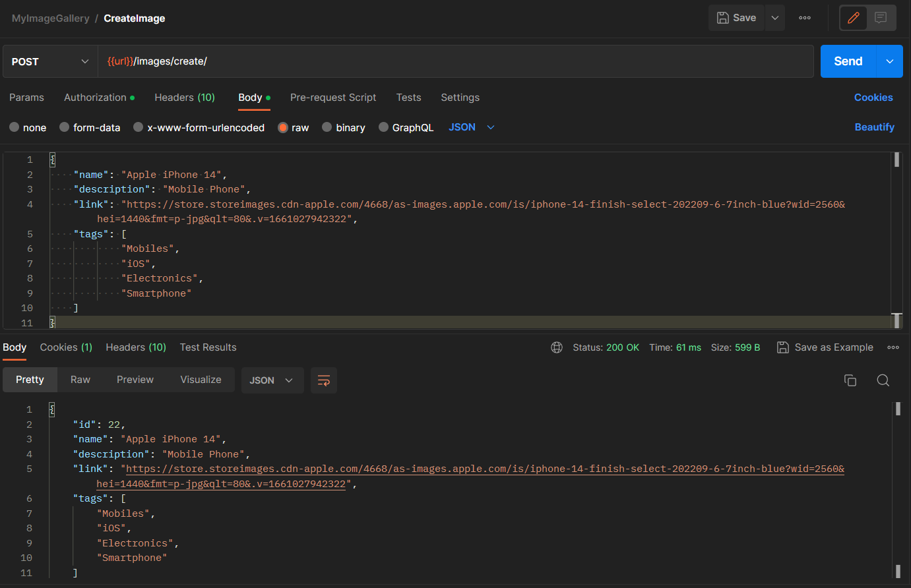Show the response Cookies (1) tab
911x588 pixels.
[66, 347]
